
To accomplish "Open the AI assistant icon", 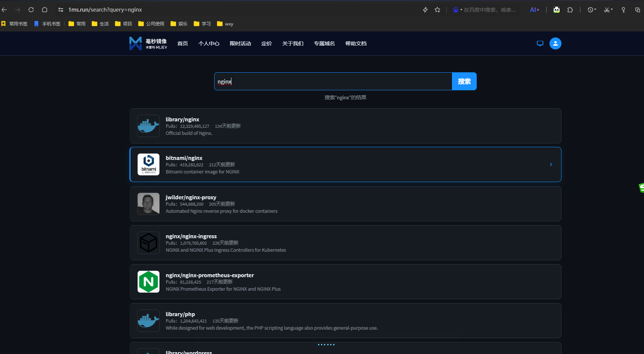I will [534, 10].
